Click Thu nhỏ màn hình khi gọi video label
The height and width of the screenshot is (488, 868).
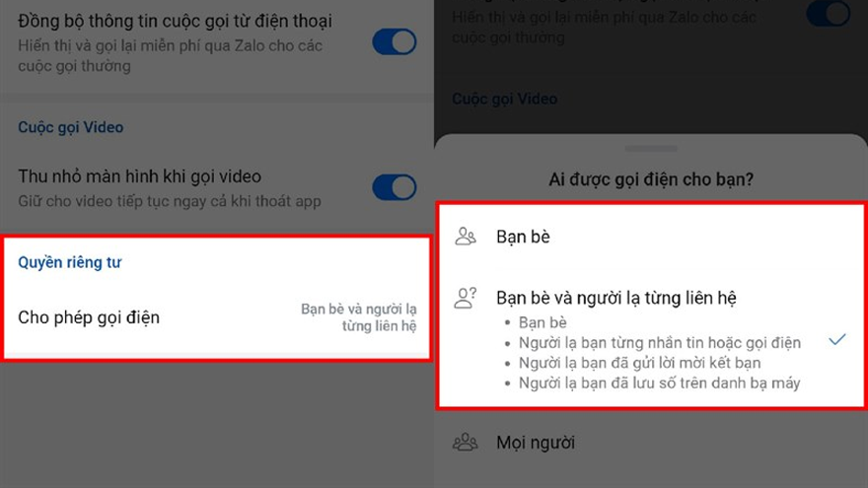(139, 176)
